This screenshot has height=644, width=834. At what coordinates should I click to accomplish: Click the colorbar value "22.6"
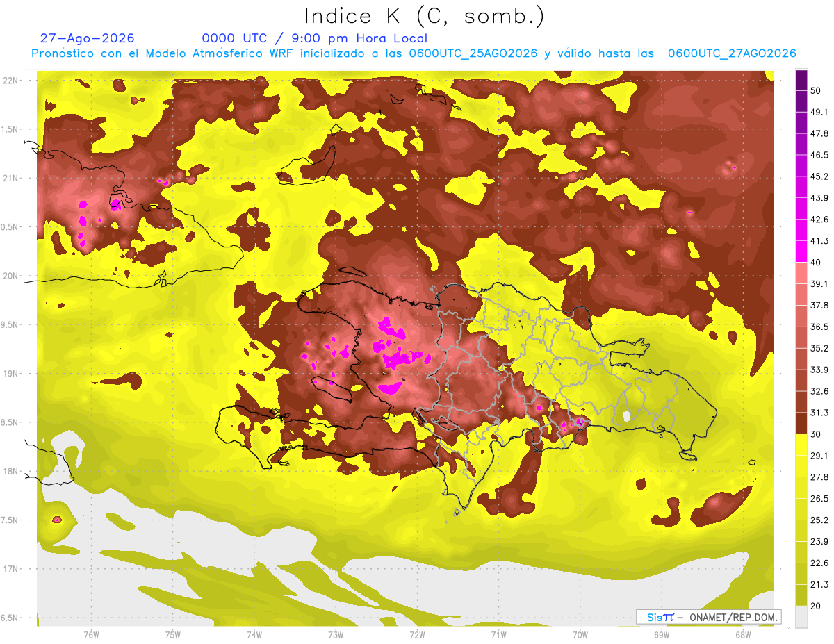coord(819,563)
